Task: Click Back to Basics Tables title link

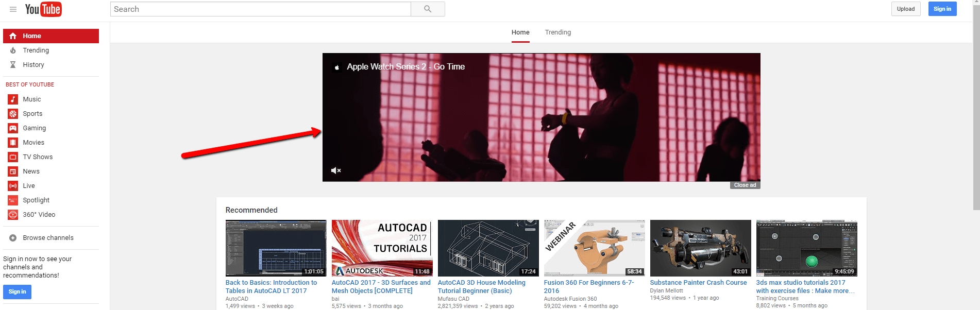Action: [x=271, y=287]
